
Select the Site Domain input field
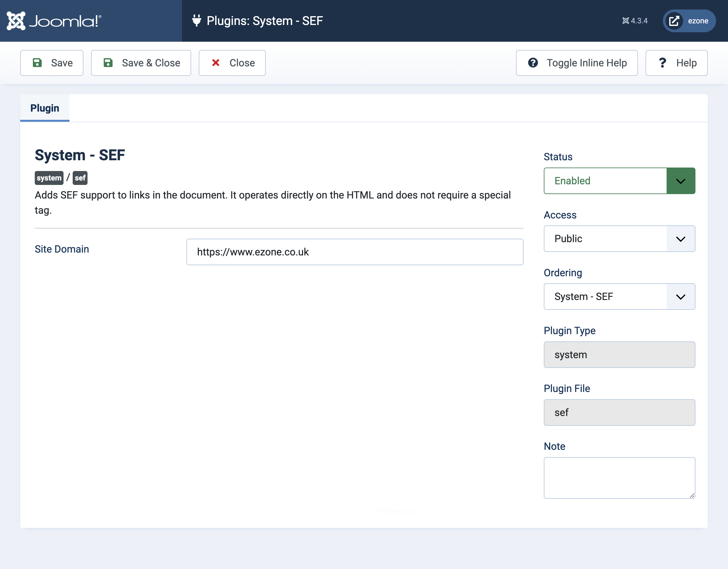click(x=355, y=252)
